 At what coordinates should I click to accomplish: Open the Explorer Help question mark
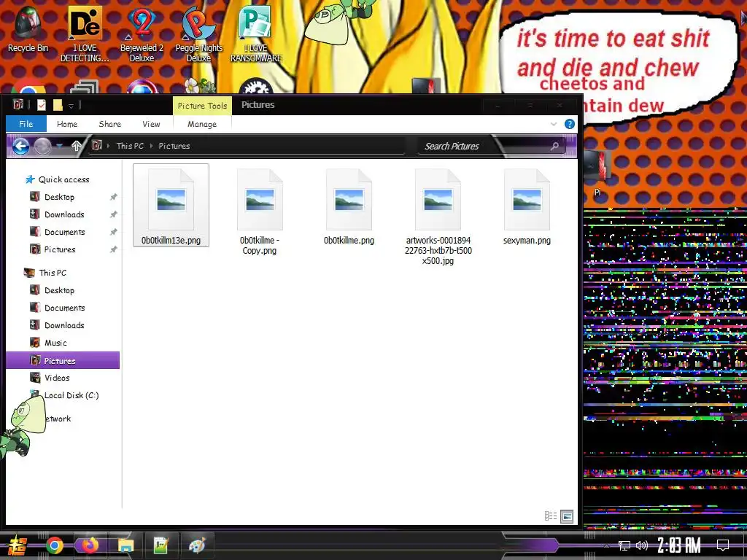(x=569, y=124)
